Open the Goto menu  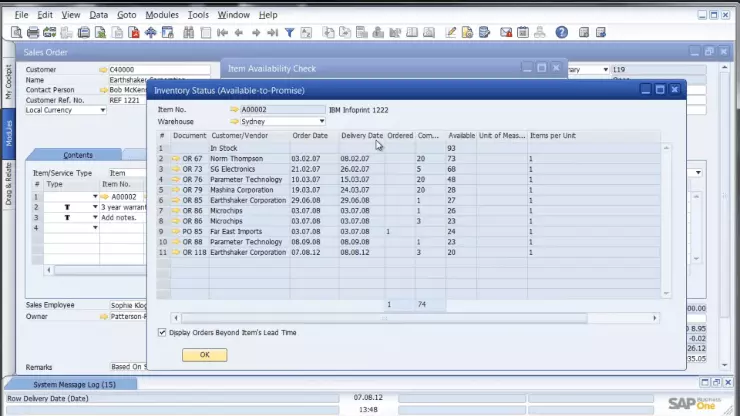pyautogui.click(x=126, y=15)
